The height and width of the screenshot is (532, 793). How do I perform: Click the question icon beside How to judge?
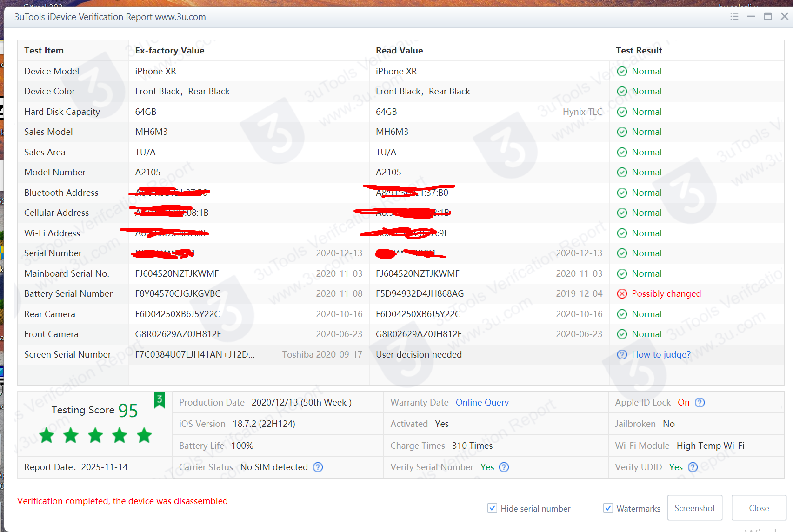[x=622, y=355]
